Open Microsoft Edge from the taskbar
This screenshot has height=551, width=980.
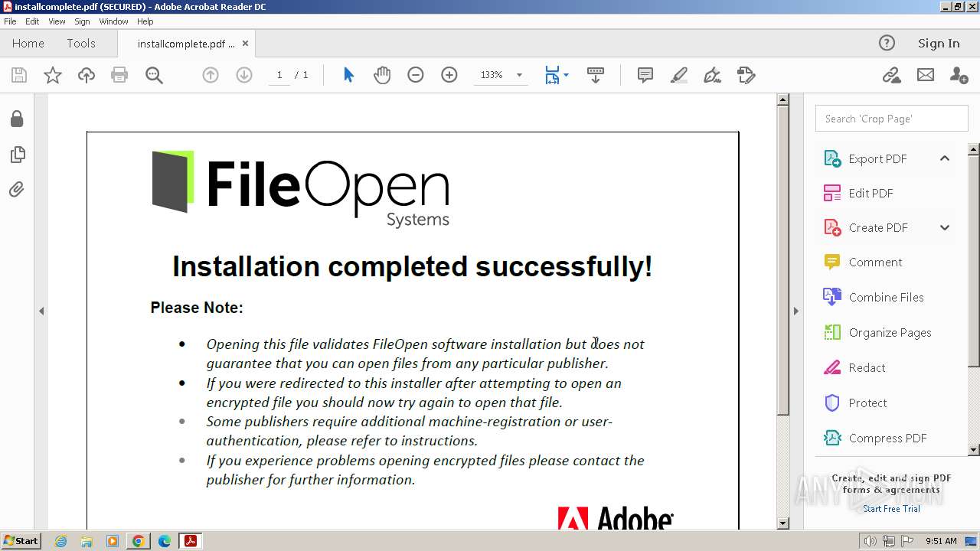pos(164,541)
